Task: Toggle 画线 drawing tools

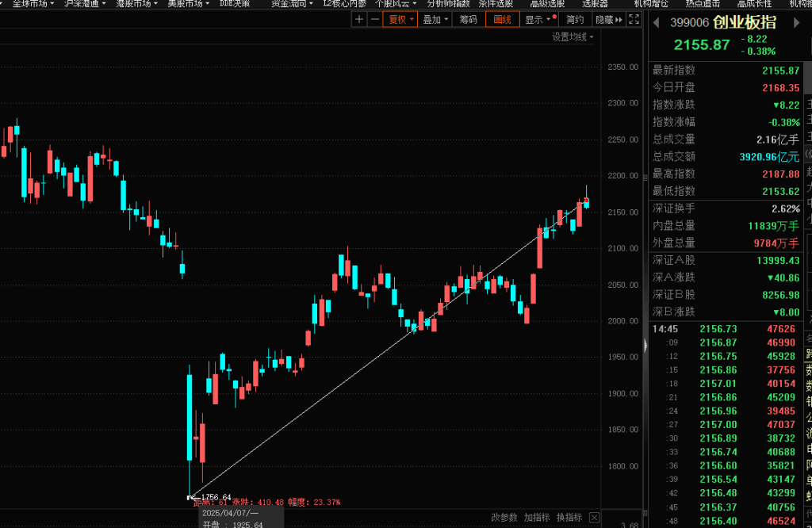Action: coord(502,20)
